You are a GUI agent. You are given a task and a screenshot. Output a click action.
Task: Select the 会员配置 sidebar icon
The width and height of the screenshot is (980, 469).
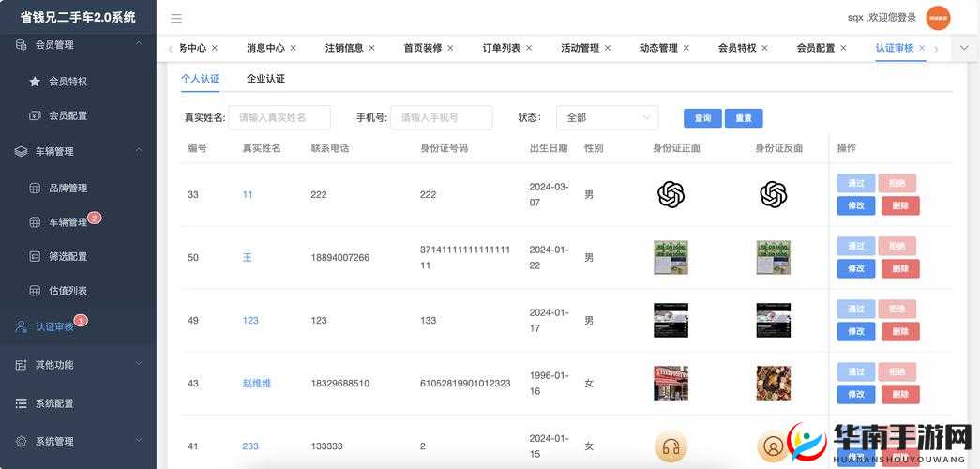pos(35,115)
